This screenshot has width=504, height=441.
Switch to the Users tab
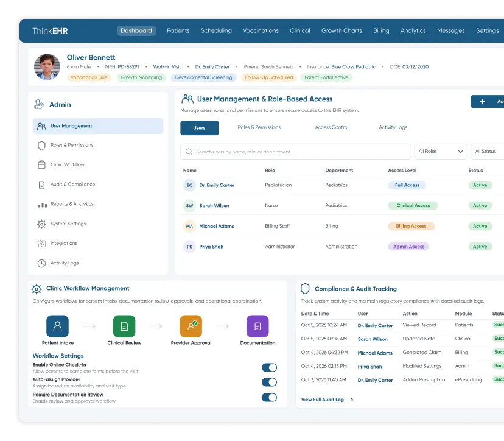click(x=199, y=128)
